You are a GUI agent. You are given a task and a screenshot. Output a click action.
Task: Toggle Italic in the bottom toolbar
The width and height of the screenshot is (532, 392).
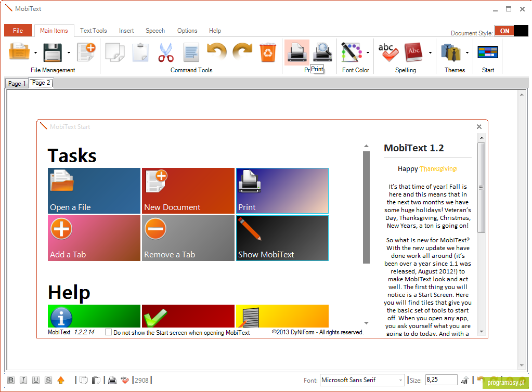tap(23, 380)
